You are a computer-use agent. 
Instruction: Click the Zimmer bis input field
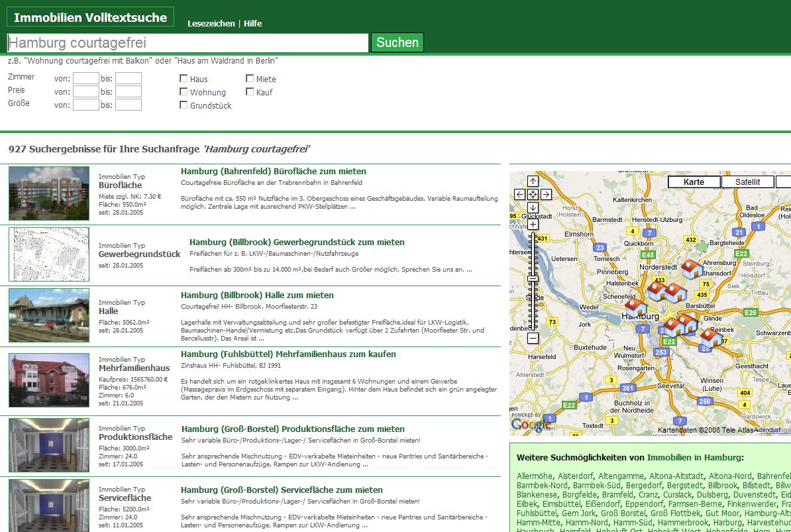point(128,78)
